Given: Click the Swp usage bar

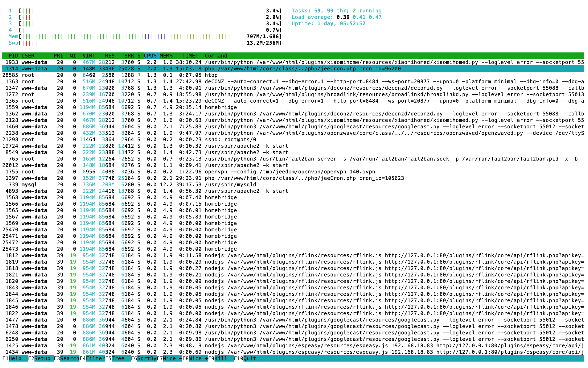Looking at the screenshot, I should 145,43.
